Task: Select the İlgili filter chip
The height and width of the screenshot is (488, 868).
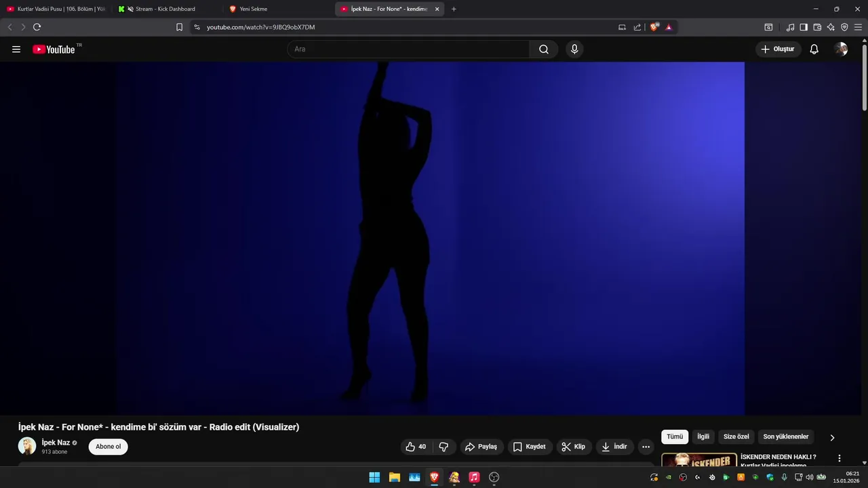Action: [703, 437]
